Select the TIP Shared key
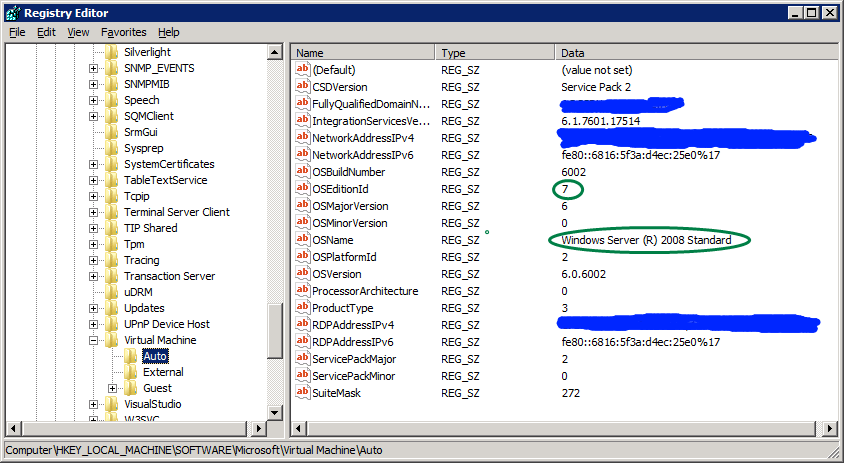Image resolution: width=844 pixels, height=463 pixels. pyautogui.click(x=150, y=228)
